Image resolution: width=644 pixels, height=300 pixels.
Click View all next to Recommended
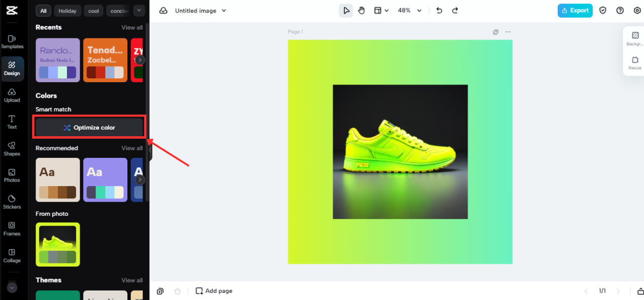pyautogui.click(x=132, y=148)
